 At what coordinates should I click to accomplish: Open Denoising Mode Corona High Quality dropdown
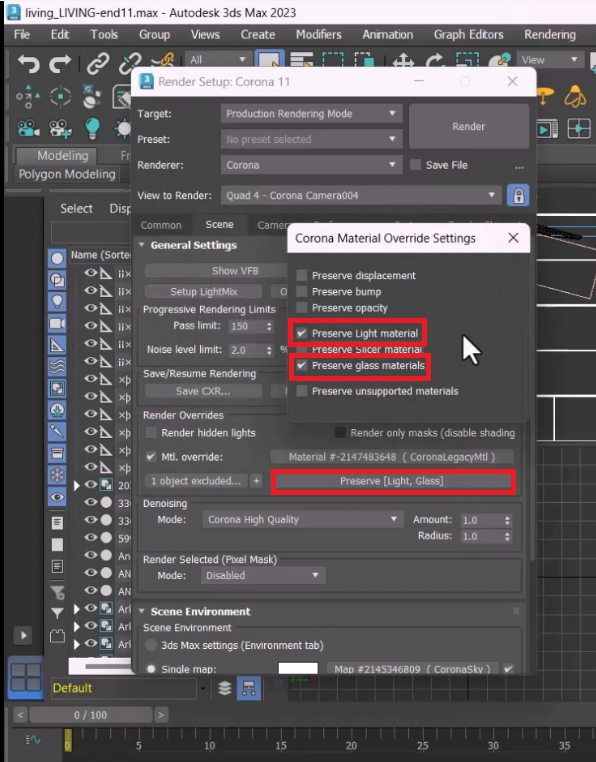pos(302,520)
